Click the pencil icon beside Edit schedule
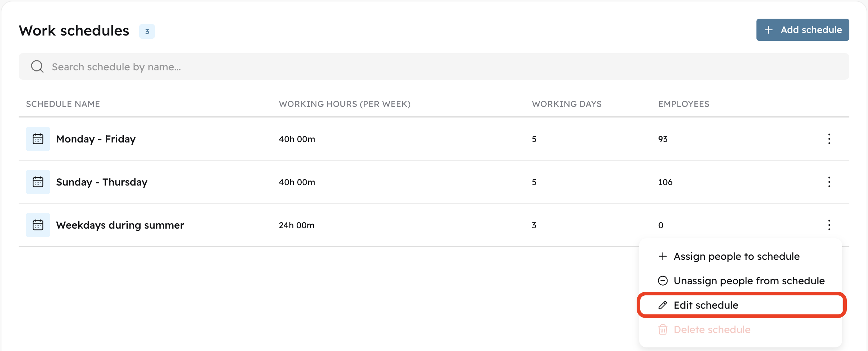Image resolution: width=868 pixels, height=351 pixels. 663,305
